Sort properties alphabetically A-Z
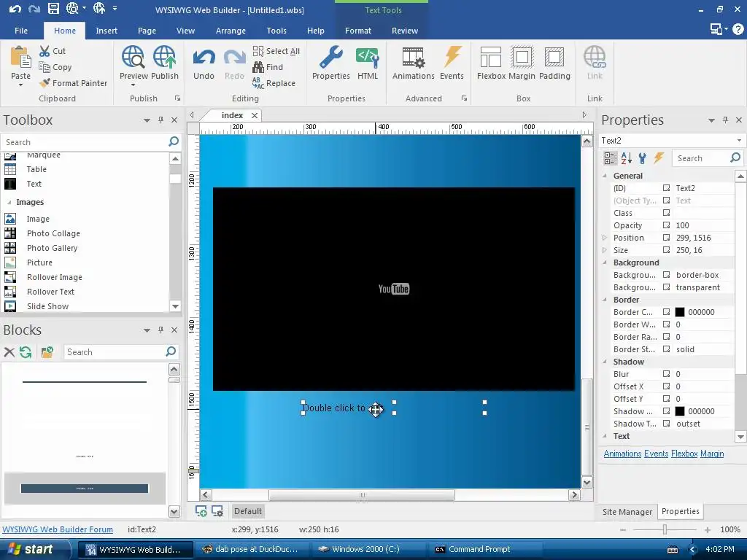The height and width of the screenshot is (560, 747). (x=627, y=158)
